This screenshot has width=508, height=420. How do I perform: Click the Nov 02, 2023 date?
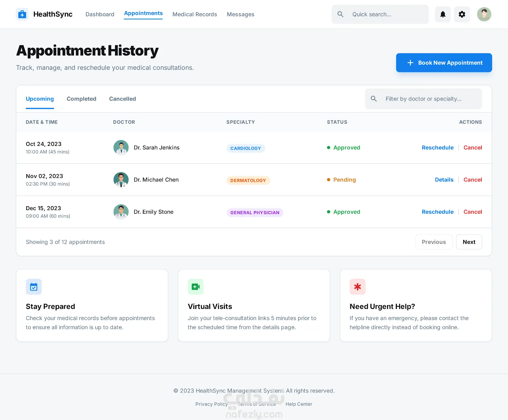click(x=44, y=176)
